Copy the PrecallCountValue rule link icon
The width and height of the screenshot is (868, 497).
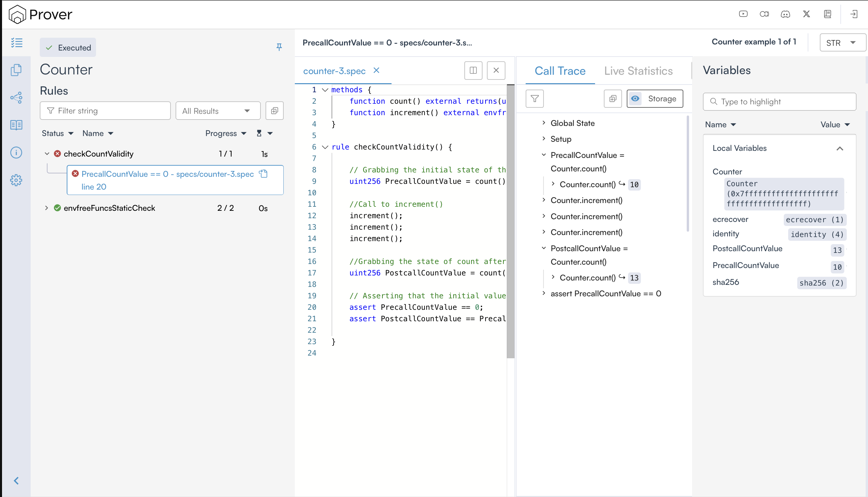263,174
